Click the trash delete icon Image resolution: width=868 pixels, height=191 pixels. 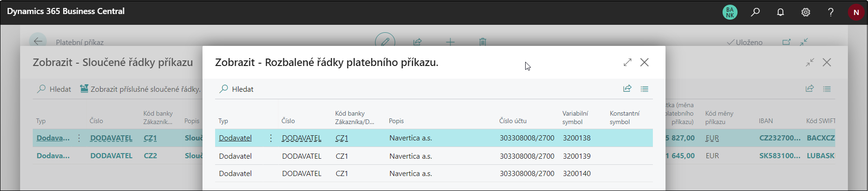tap(483, 42)
